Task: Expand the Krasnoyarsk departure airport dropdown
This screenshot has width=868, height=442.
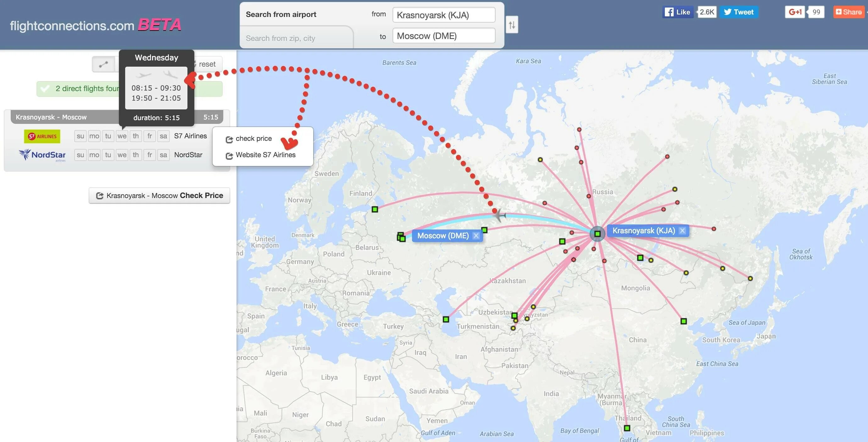Action: point(443,14)
